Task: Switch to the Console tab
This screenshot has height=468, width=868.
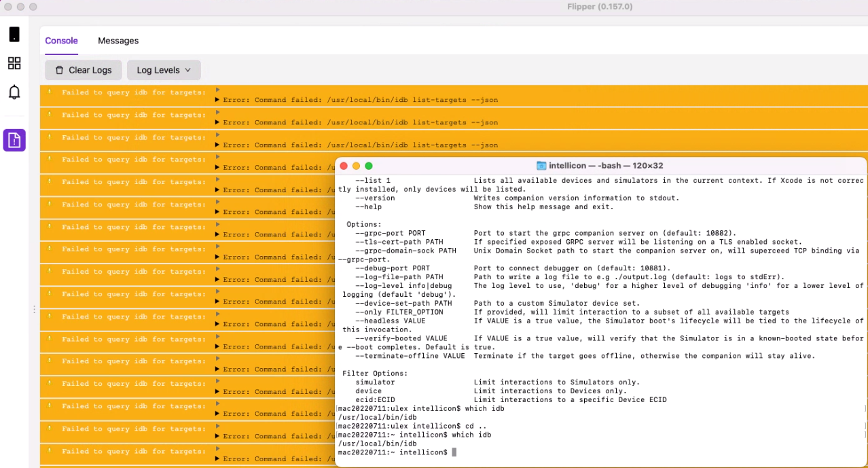Action: (x=62, y=41)
